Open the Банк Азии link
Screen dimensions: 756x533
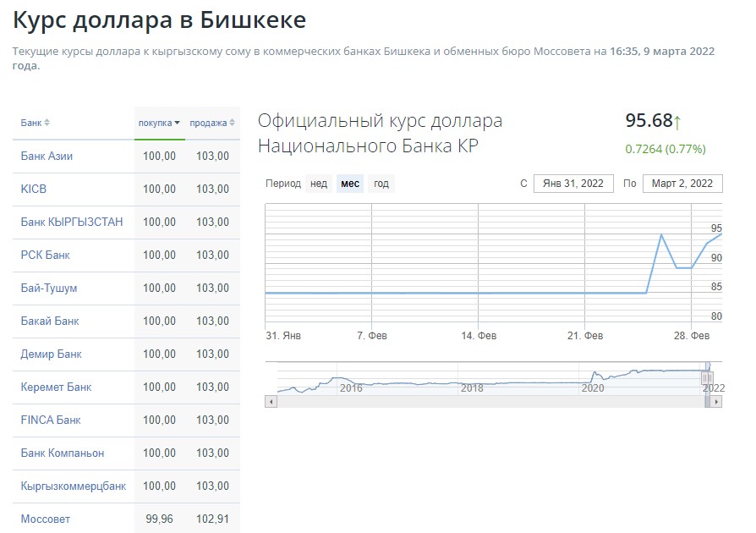pos(47,156)
